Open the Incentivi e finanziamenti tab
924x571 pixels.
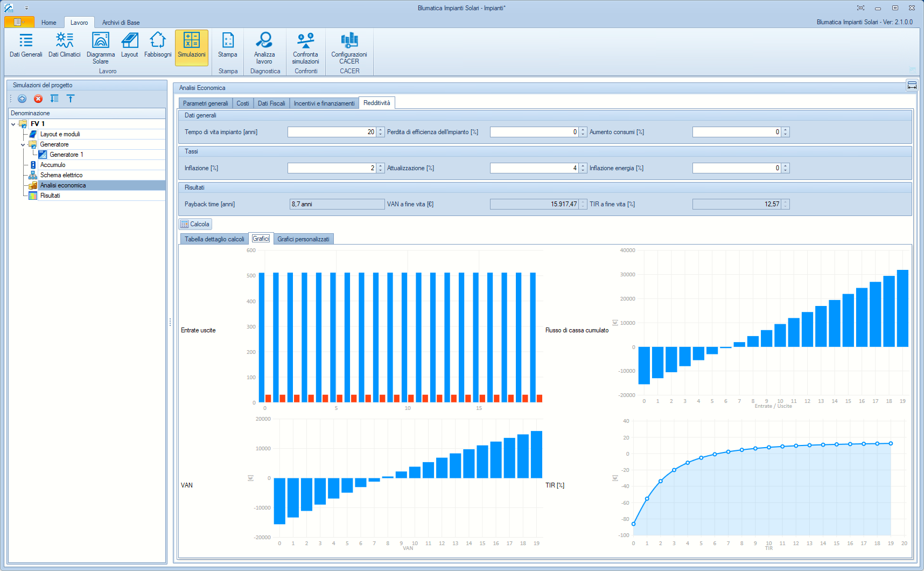[324, 103]
